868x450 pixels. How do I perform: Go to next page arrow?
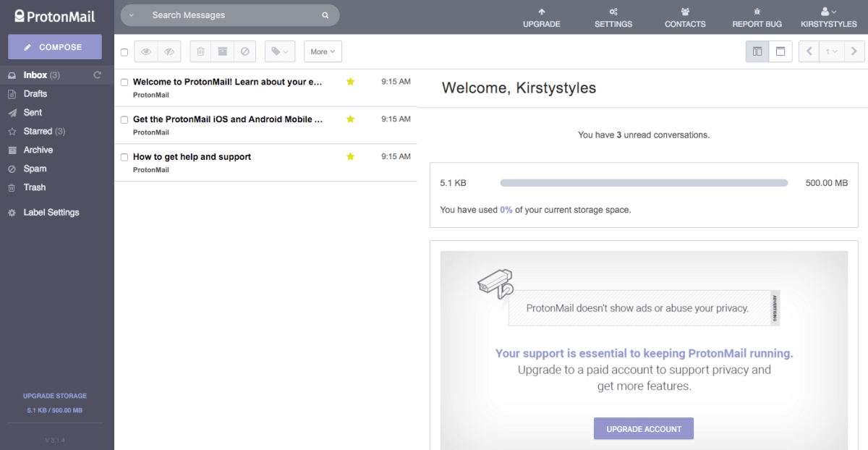[854, 51]
